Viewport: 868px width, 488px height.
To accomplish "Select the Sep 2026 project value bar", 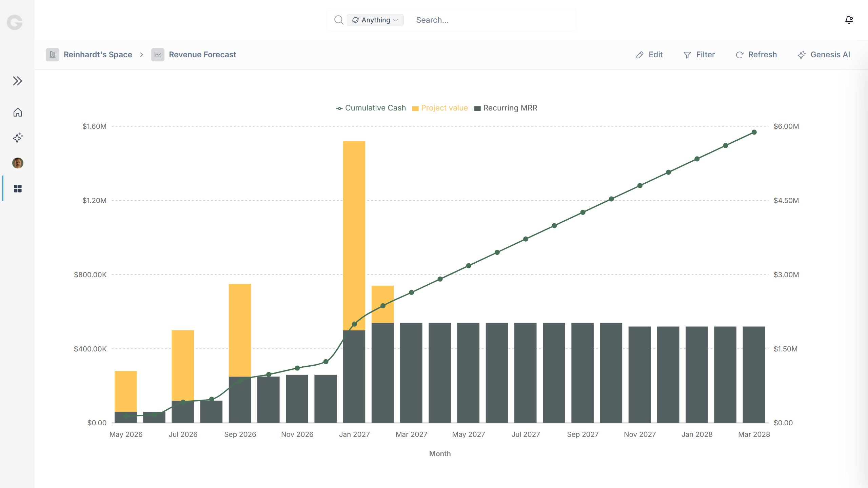I will 240,330.
